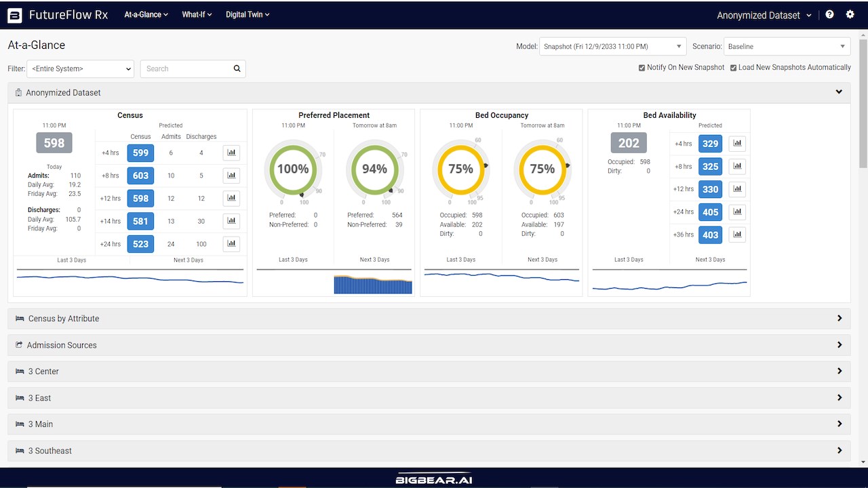This screenshot has width=868, height=488.
Task: Click the FutureFlow Rx logo icon
Action: coord(14,15)
